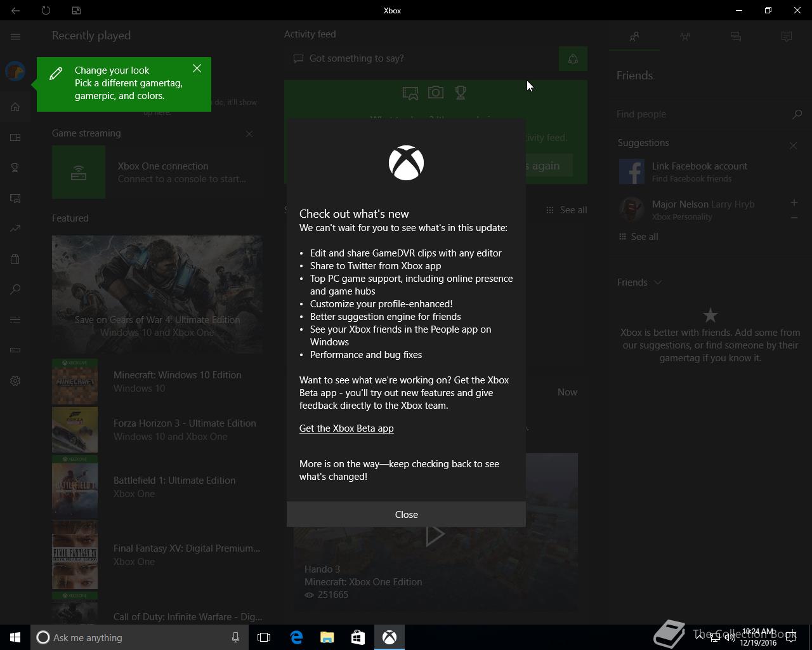Click See all under Suggestions
Viewport: 812px width, 650px height.
point(639,237)
